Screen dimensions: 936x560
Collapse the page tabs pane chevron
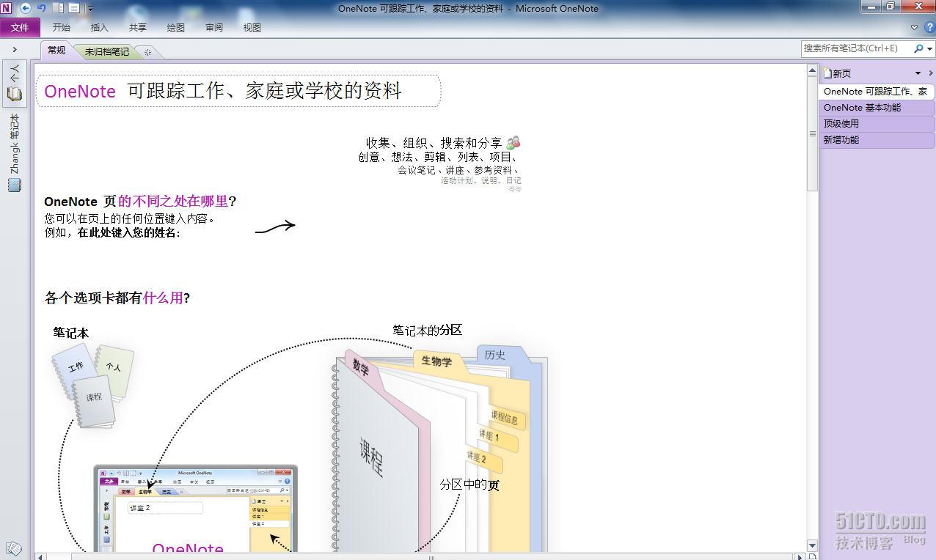931,73
